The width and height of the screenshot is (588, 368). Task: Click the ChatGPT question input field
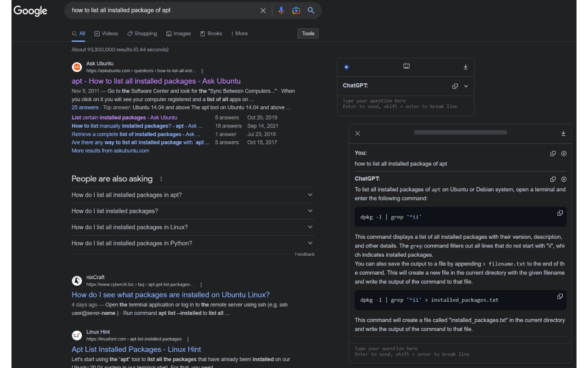(x=460, y=351)
